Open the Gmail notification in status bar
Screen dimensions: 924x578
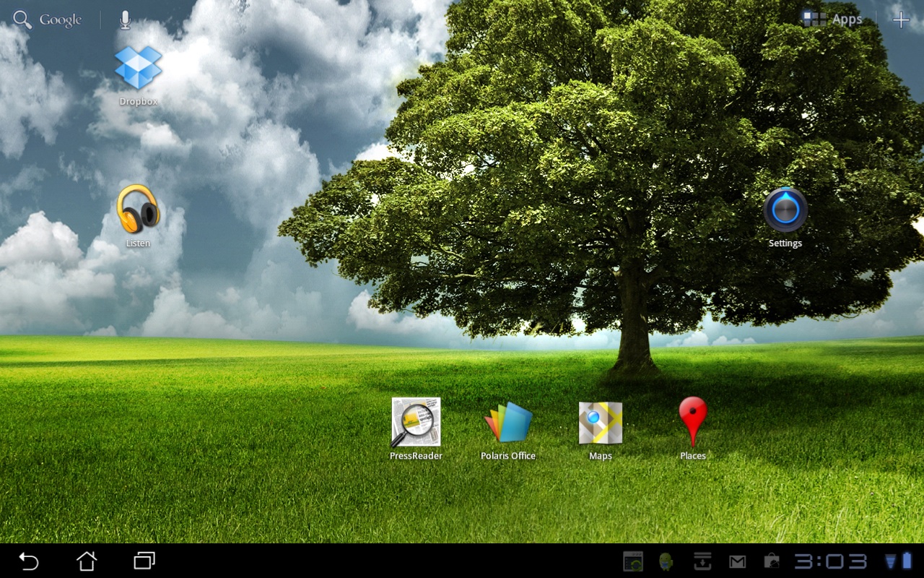737,561
